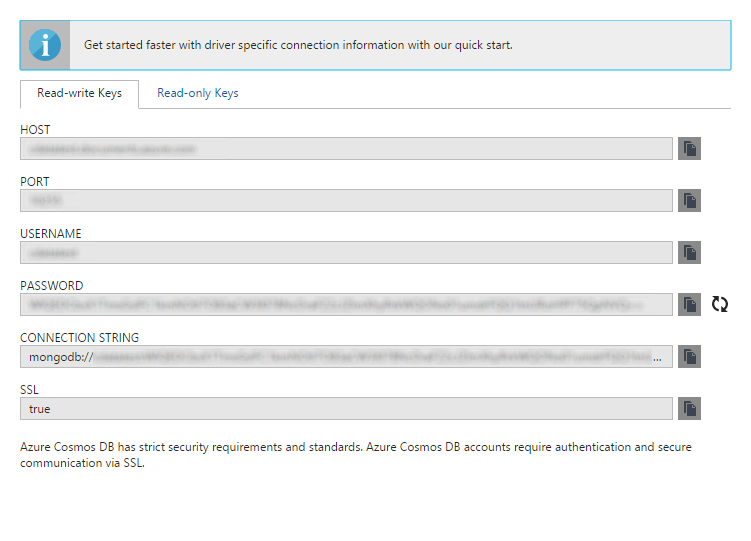Open the quick start banner message
Screen dimensions: 751x541
298,45
